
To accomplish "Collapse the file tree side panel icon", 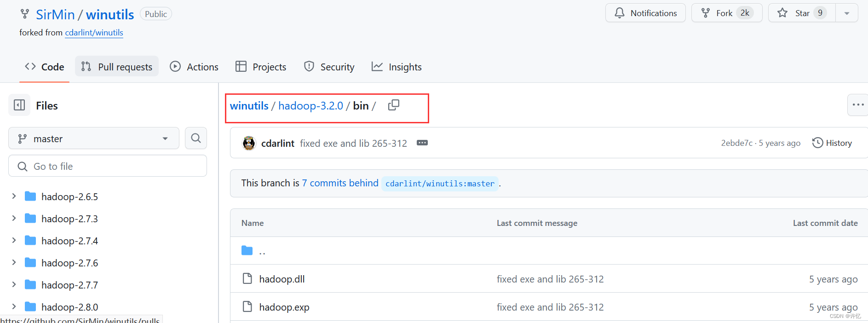I will pyautogui.click(x=19, y=105).
